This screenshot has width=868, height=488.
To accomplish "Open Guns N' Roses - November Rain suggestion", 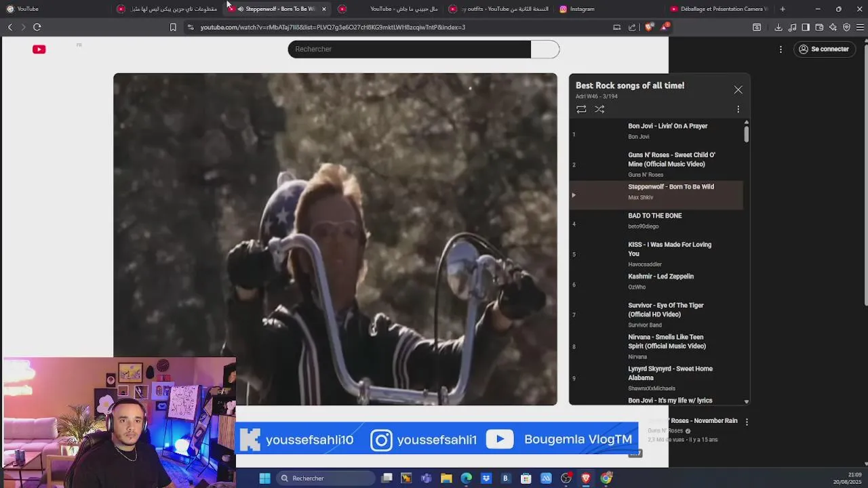I will (x=692, y=421).
